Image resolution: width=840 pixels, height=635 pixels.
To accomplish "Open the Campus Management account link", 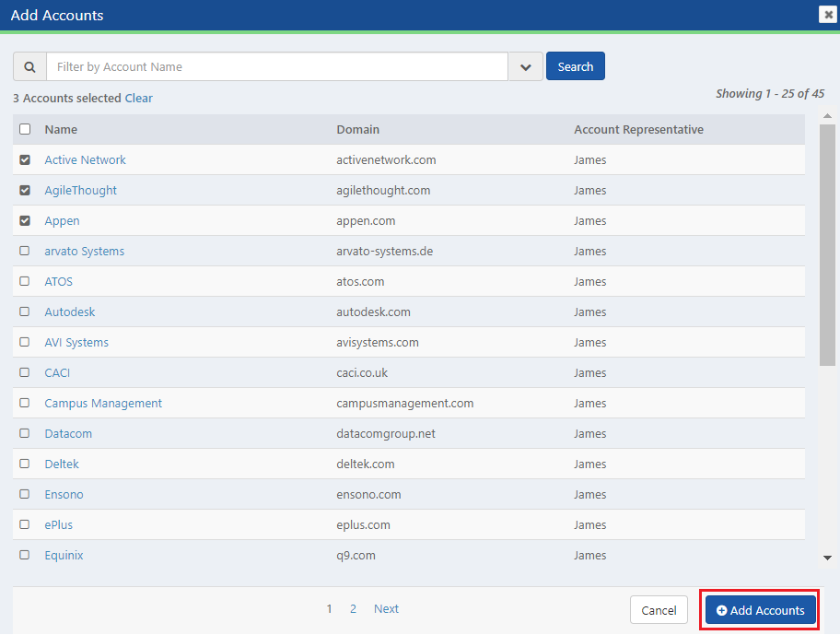I will [x=103, y=403].
